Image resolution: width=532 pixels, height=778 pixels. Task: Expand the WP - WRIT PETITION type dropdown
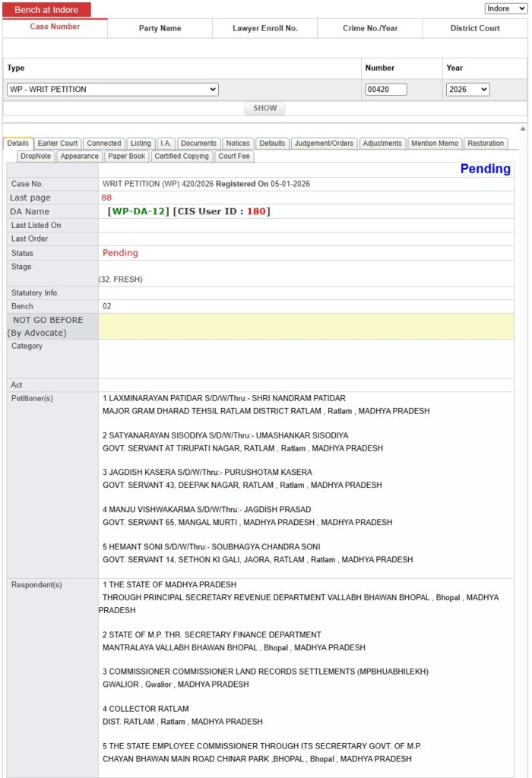112,90
